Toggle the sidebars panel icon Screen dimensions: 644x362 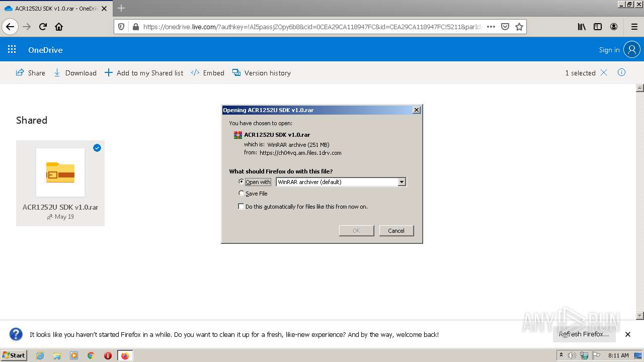point(598,27)
